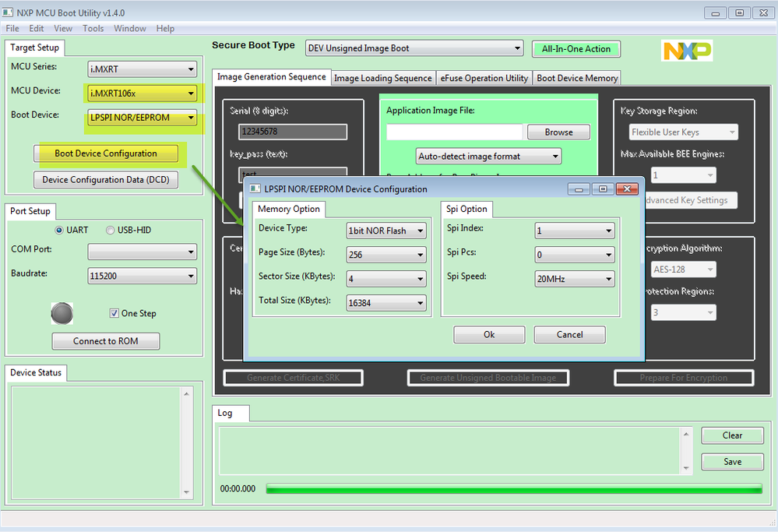
Task: Open the Key Storage Region dropdown
Action: click(683, 132)
